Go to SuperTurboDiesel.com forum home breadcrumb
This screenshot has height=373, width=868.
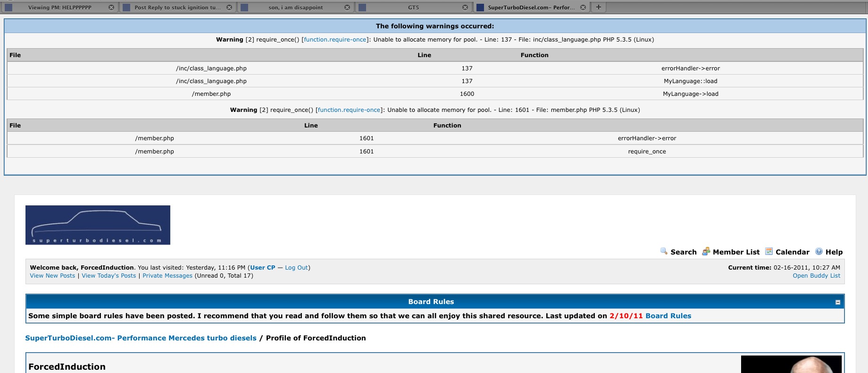[x=141, y=338]
